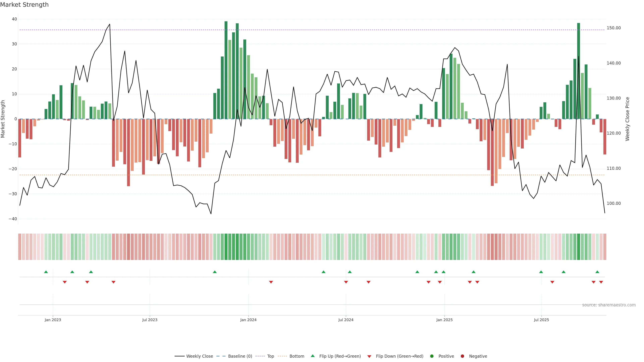This screenshot has height=362, width=644.
Task: Click the flip-up marker between Jul 2023 and Jan 2024
Action: click(x=215, y=272)
